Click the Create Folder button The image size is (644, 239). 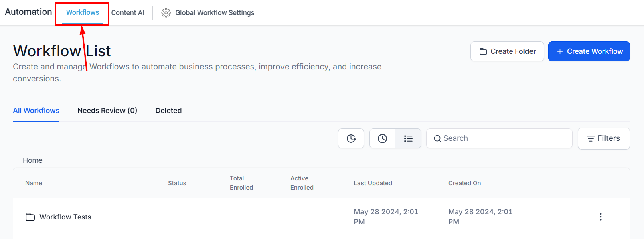(507, 51)
